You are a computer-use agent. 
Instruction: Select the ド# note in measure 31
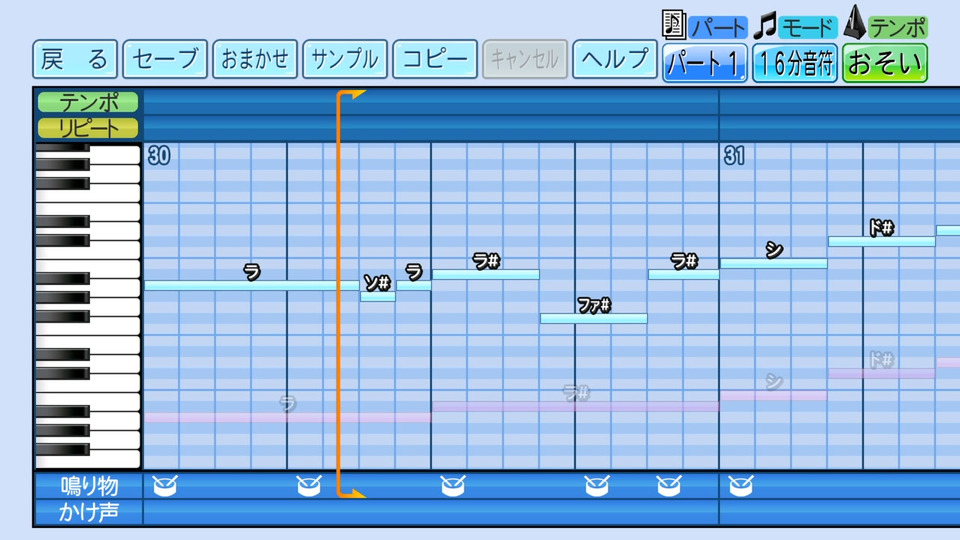coord(882,241)
